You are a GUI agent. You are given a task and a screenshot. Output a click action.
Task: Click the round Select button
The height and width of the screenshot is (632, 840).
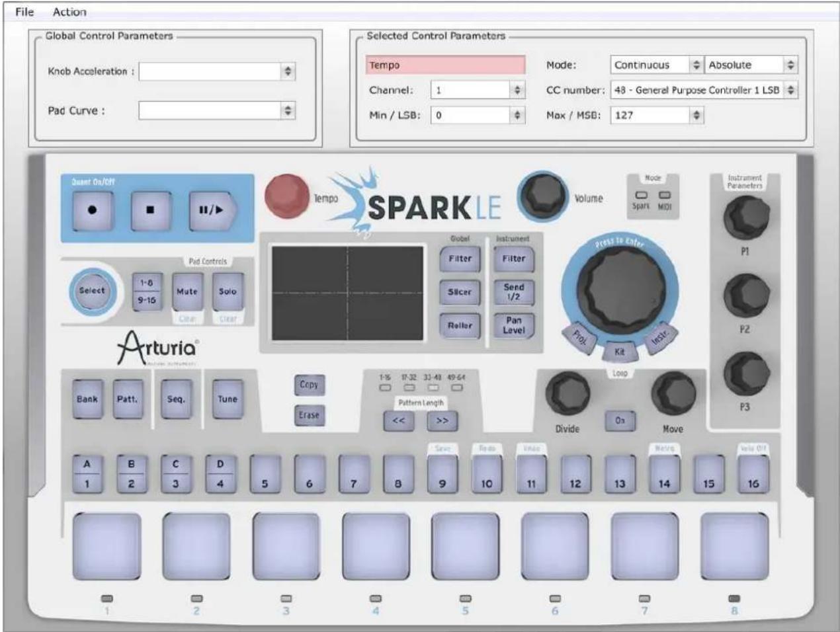(x=92, y=291)
